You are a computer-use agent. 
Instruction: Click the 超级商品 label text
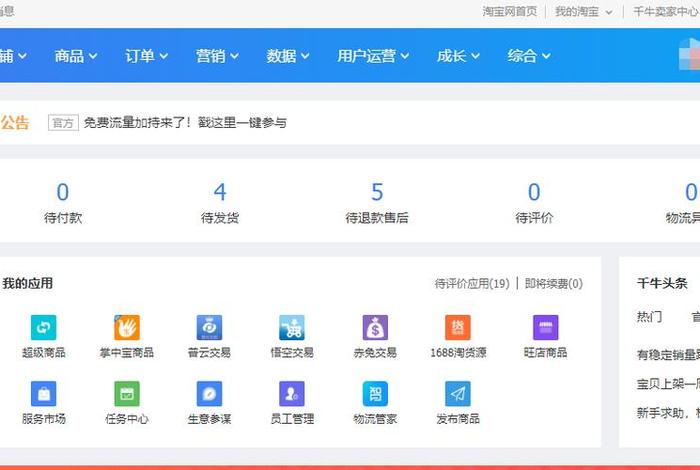pos(44,353)
